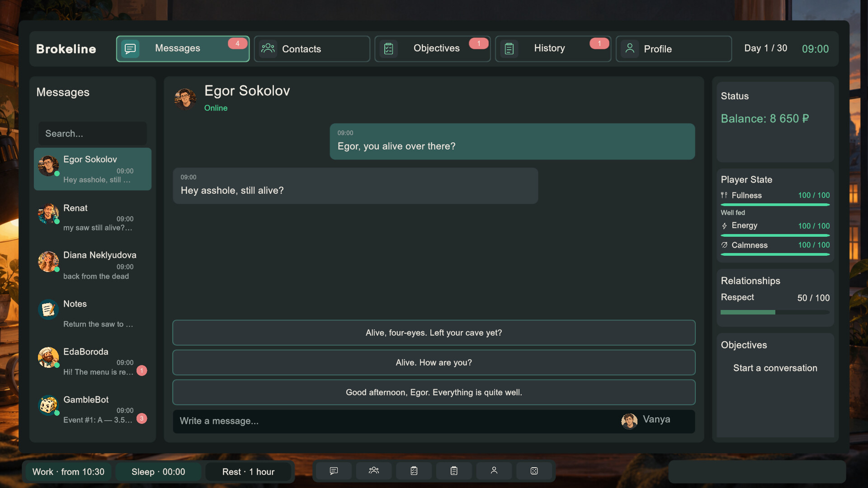Open the objectives checklist icon in bottom dock
The height and width of the screenshot is (488, 868).
point(414,471)
